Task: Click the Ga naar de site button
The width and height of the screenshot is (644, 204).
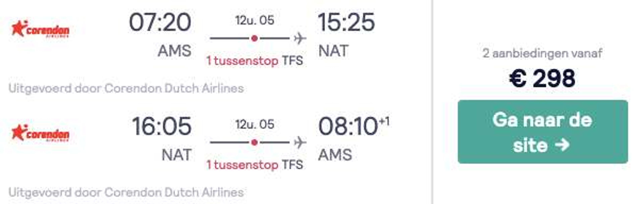Action: (x=543, y=132)
